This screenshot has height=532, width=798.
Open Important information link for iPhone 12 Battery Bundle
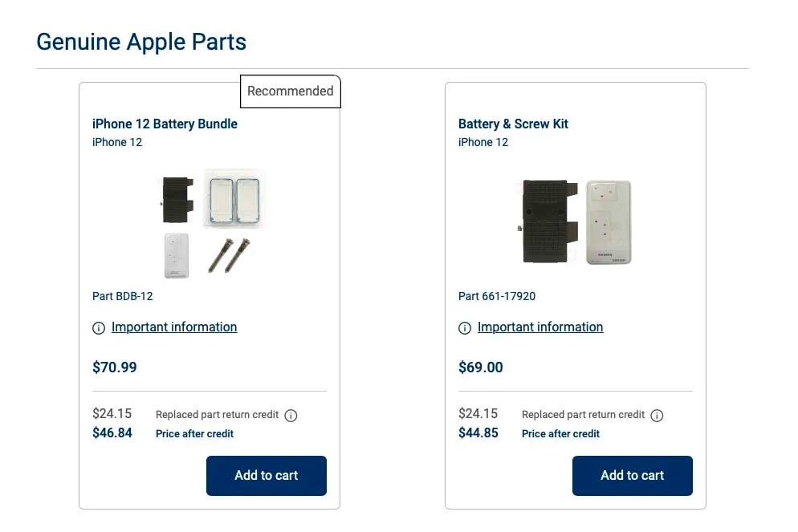click(x=174, y=327)
